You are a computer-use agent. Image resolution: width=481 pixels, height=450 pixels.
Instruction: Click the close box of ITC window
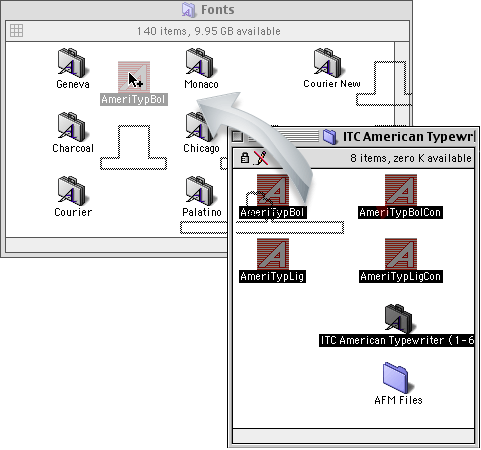tap(237, 137)
